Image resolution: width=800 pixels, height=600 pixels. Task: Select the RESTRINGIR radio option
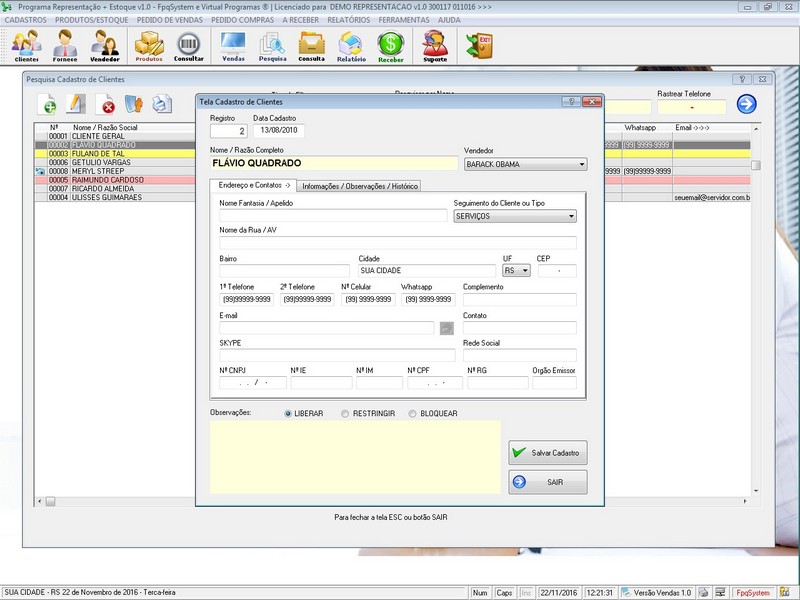[346, 413]
